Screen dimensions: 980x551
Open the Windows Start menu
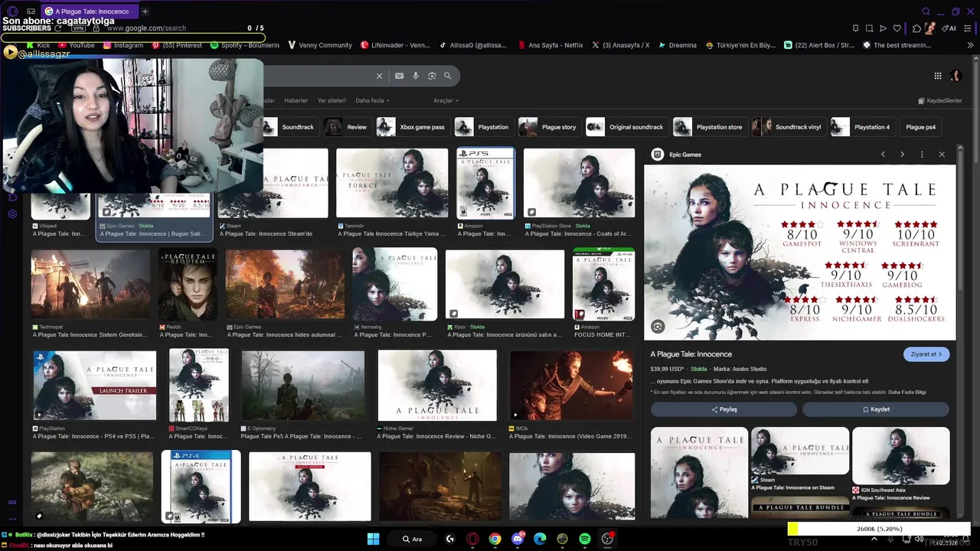[373, 539]
